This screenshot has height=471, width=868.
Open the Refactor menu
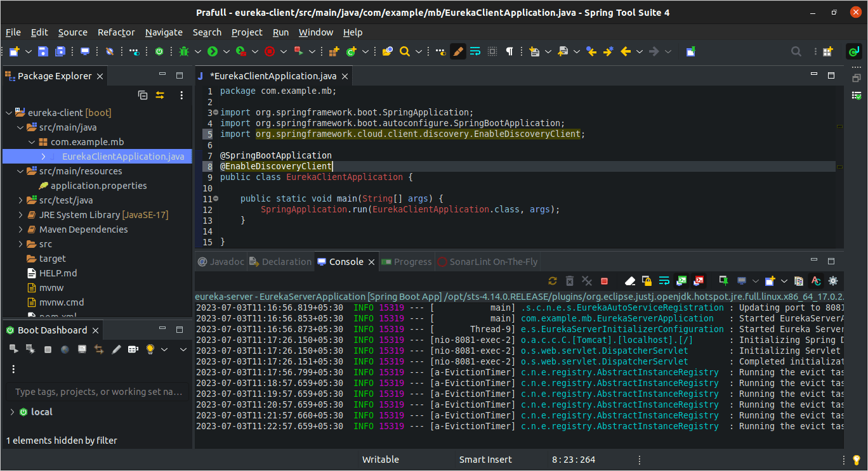[115, 32]
